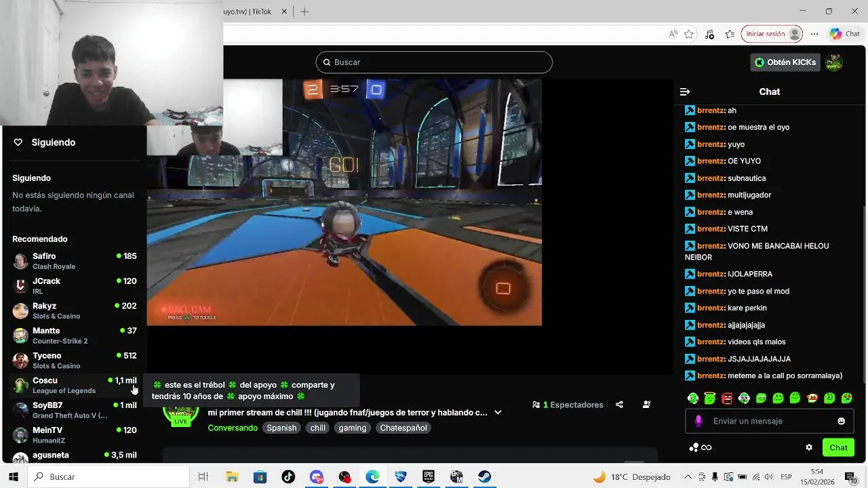The height and width of the screenshot is (488, 868).
Task: Click Iniciar sesión in the Edge toolbar
Action: click(772, 34)
